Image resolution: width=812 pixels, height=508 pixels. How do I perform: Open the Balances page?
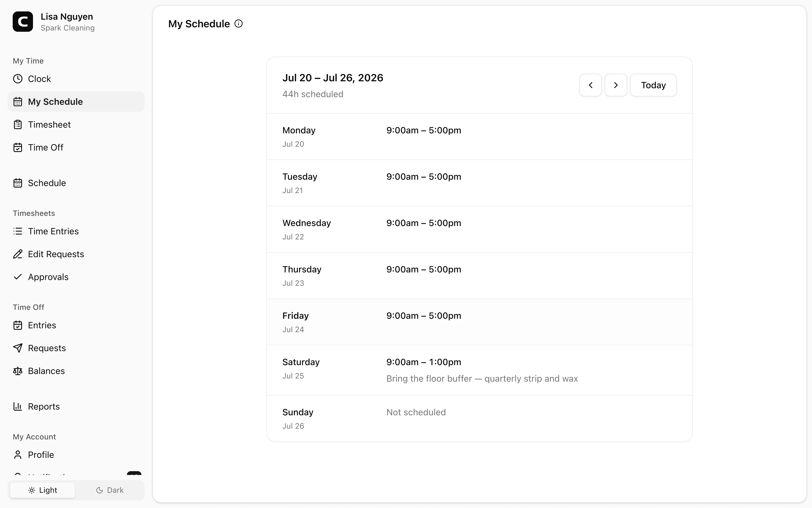coord(76,371)
